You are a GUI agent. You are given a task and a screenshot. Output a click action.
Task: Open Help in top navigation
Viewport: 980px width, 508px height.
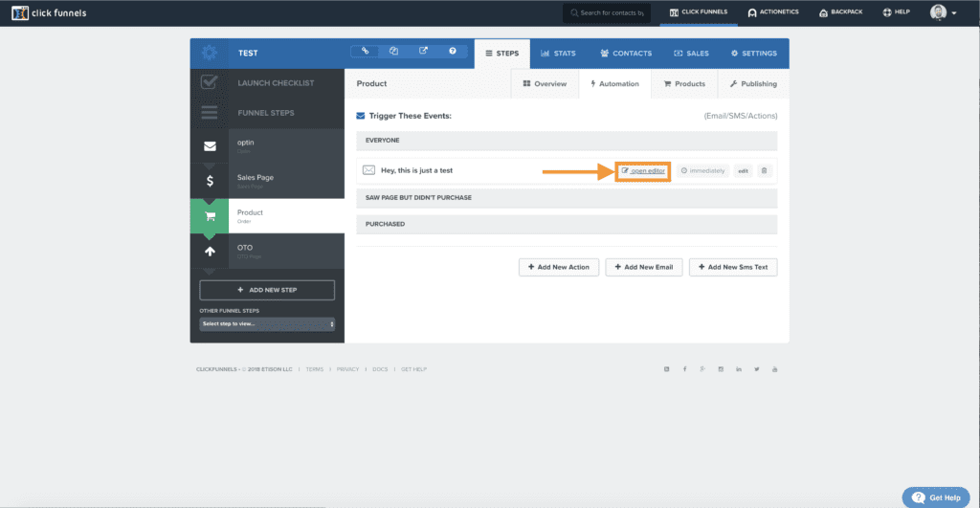896,11
